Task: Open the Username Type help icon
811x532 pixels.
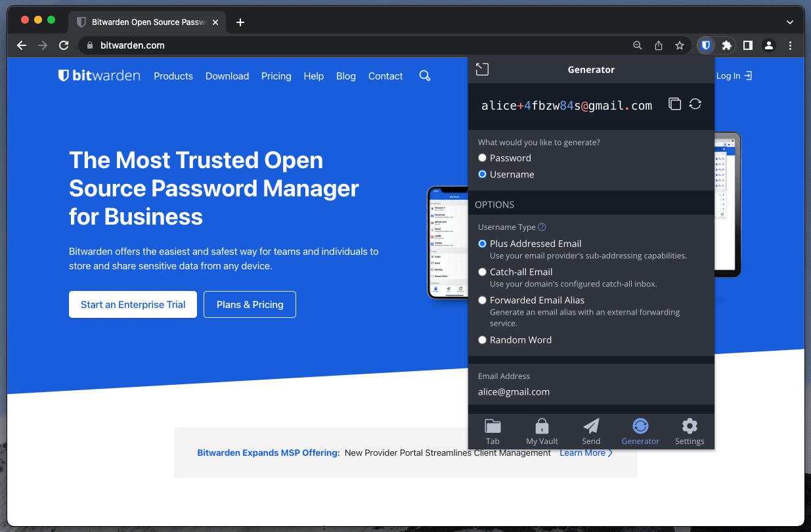Action: (542, 227)
